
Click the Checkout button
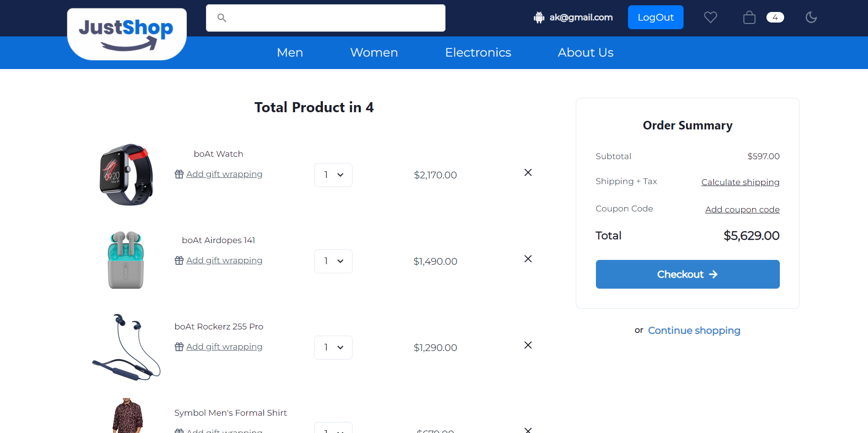point(688,274)
